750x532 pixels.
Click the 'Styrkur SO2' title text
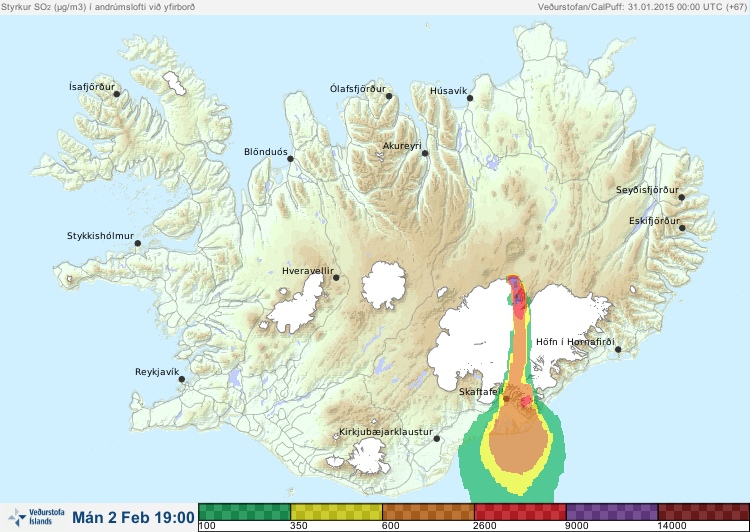(x=98, y=7)
